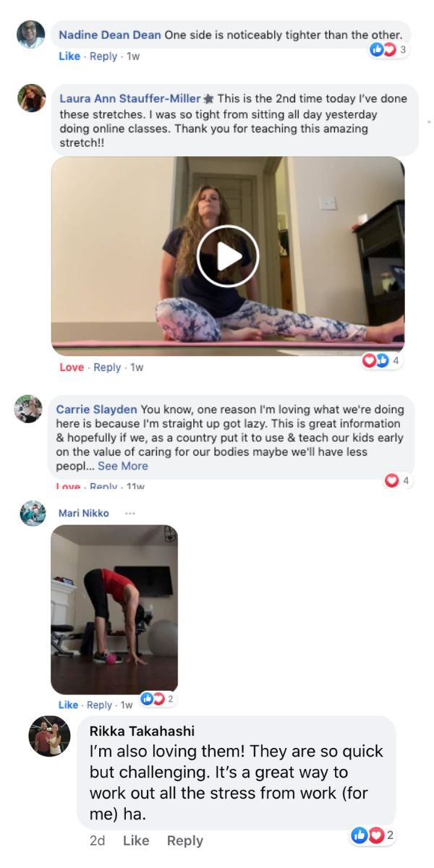This screenshot has width=434, height=868.
Task: Open Nadine Dean Dean's profile picture
Action: click(31, 35)
